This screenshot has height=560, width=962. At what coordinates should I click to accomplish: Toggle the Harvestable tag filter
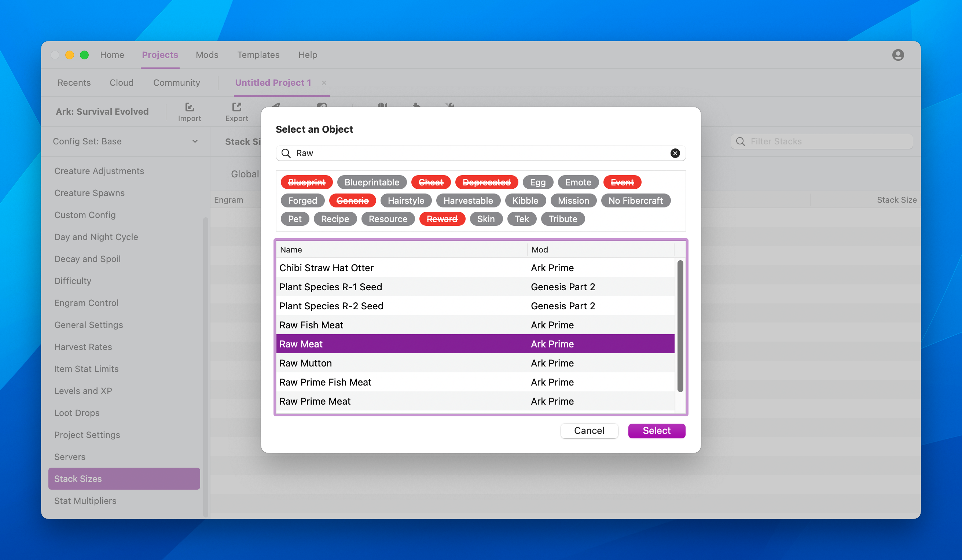click(468, 200)
